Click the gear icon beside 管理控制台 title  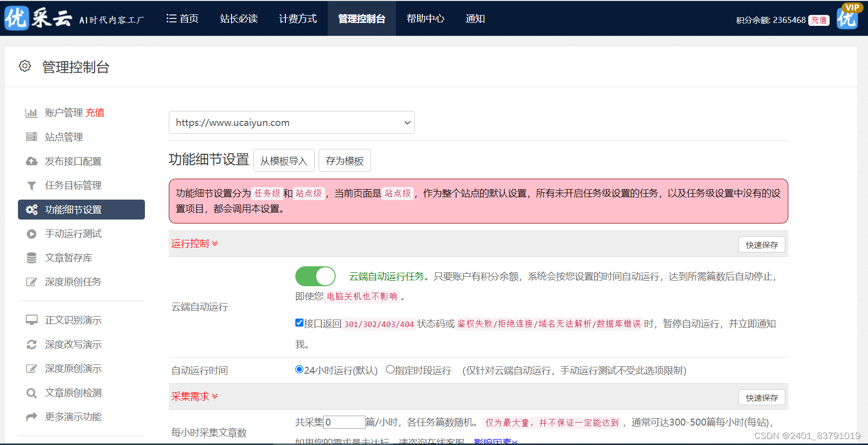(25, 66)
